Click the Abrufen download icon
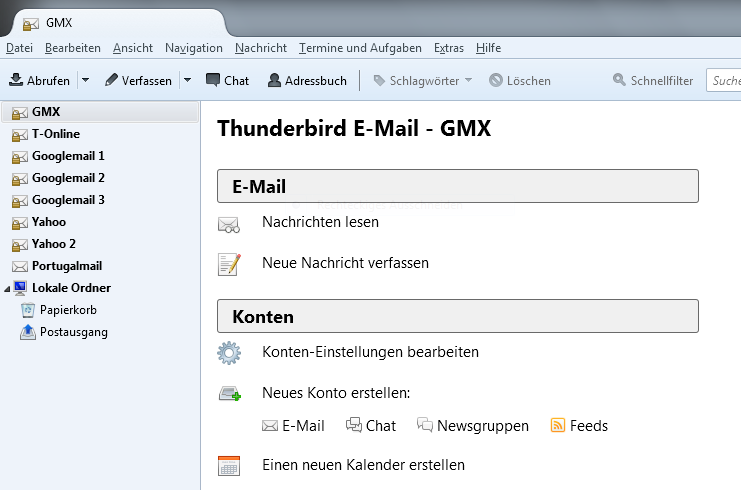The image size is (741, 490). tap(16, 80)
